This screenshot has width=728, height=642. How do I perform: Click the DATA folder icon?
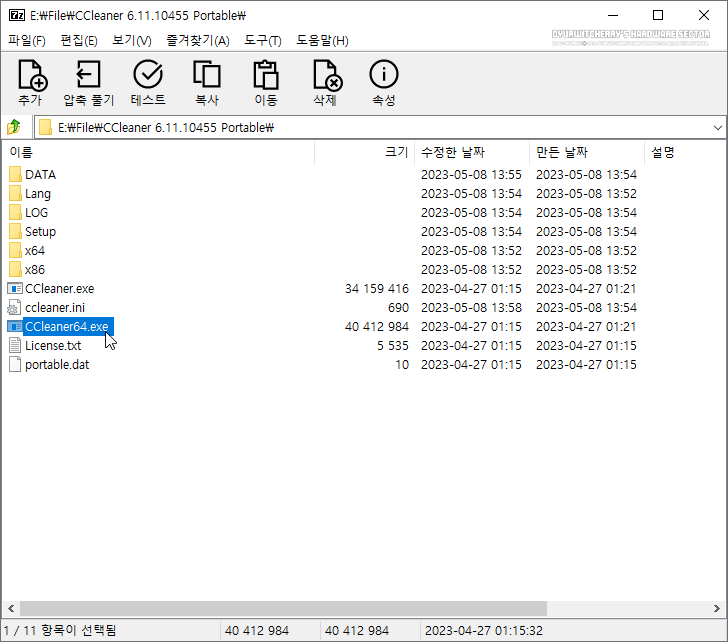point(15,175)
